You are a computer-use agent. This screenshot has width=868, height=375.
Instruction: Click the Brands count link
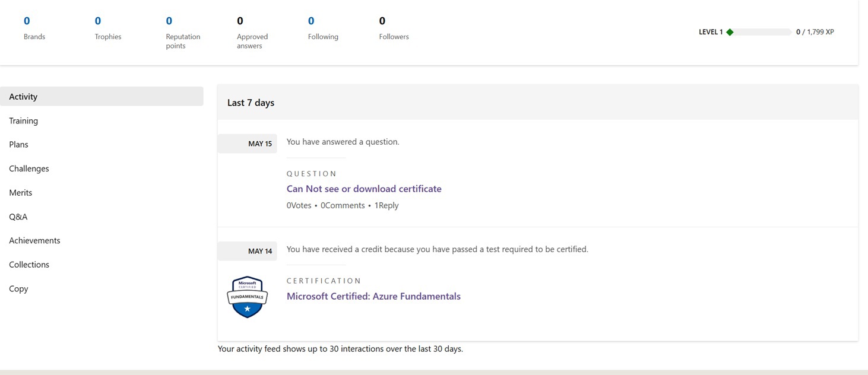tap(27, 21)
